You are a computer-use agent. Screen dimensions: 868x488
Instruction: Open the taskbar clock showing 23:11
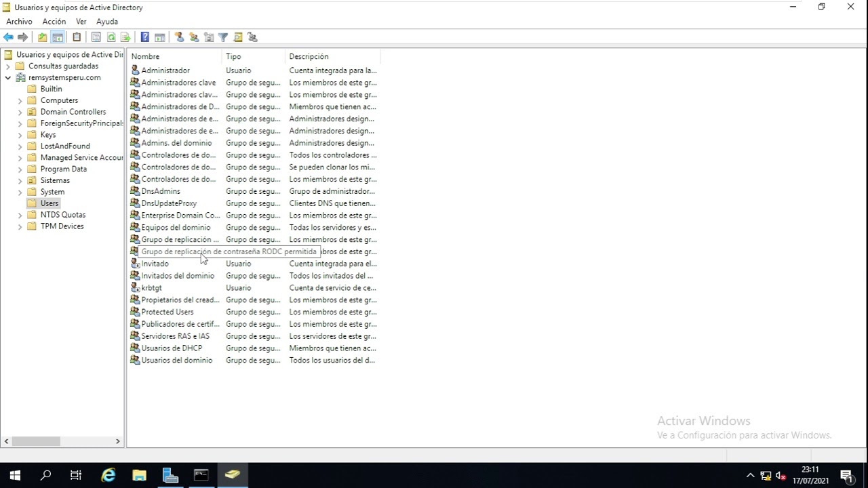click(810, 475)
